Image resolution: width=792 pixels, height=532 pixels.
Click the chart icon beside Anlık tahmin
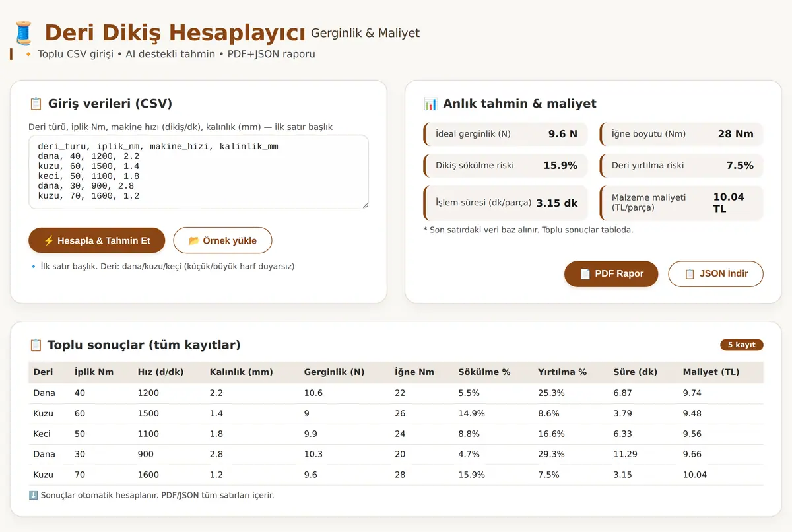click(430, 104)
